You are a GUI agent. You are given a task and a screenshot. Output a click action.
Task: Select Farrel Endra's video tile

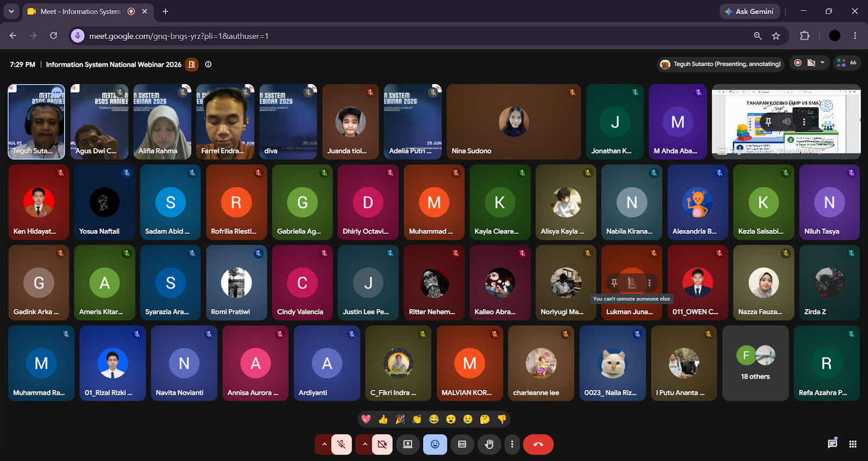point(225,121)
